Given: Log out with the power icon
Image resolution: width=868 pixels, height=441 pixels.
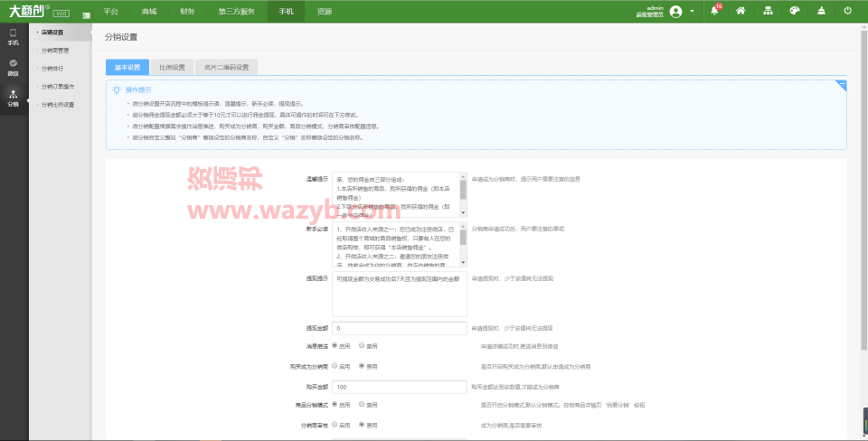Looking at the screenshot, I should tap(847, 11).
